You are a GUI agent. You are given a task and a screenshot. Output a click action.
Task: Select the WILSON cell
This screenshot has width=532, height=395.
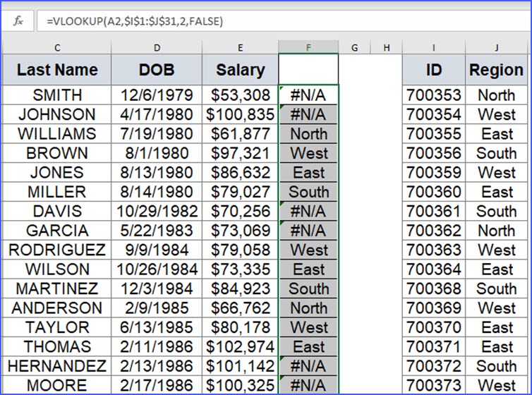57,269
